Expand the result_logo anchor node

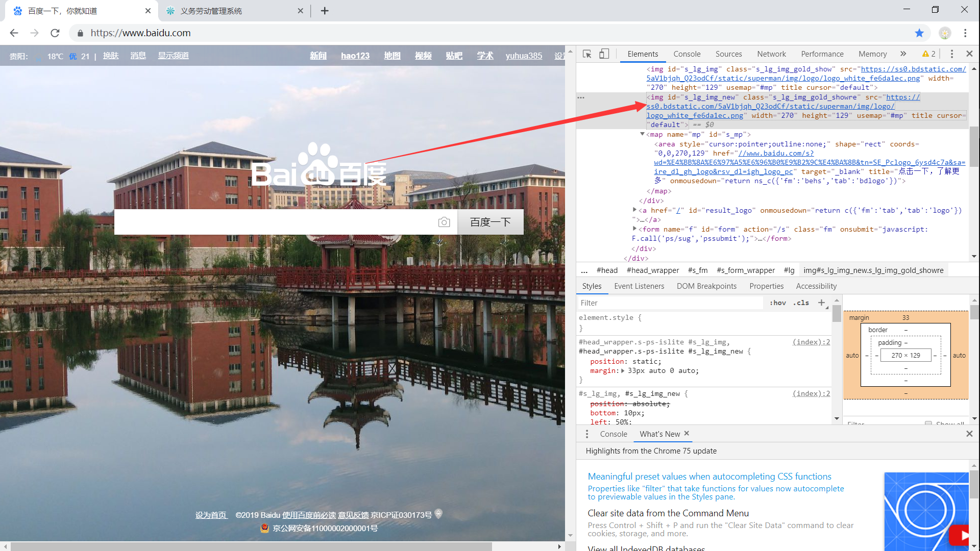tap(634, 210)
